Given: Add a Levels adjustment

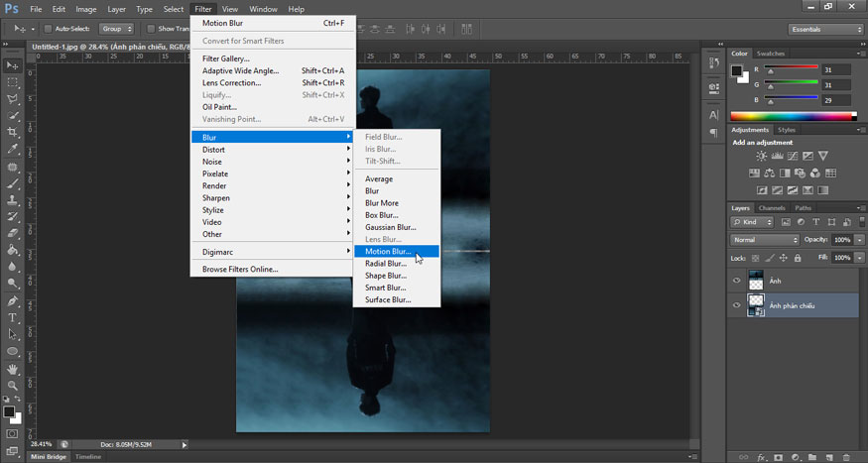Looking at the screenshot, I should tap(777, 156).
